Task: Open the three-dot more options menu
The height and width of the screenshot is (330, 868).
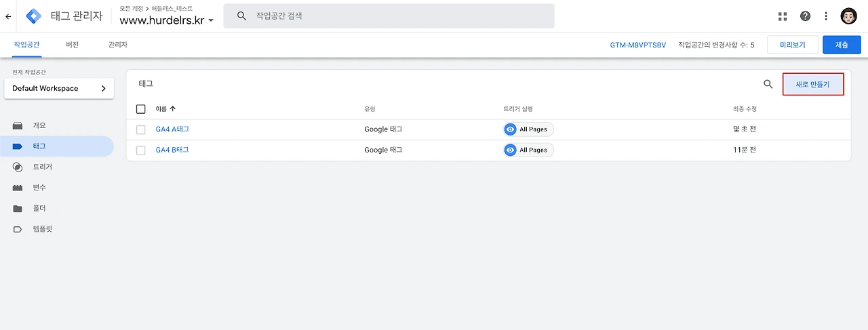Action: [826, 16]
